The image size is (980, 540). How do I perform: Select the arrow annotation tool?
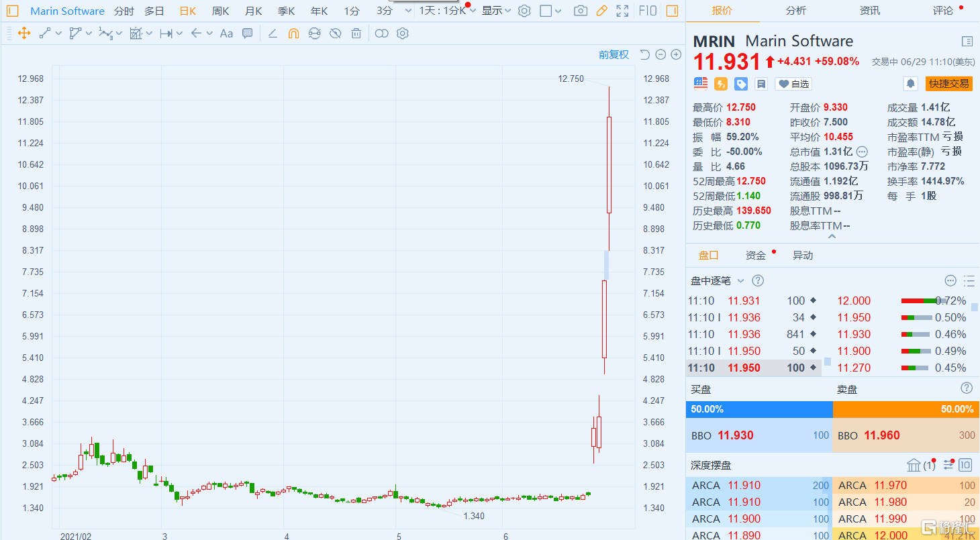(x=197, y=34)
